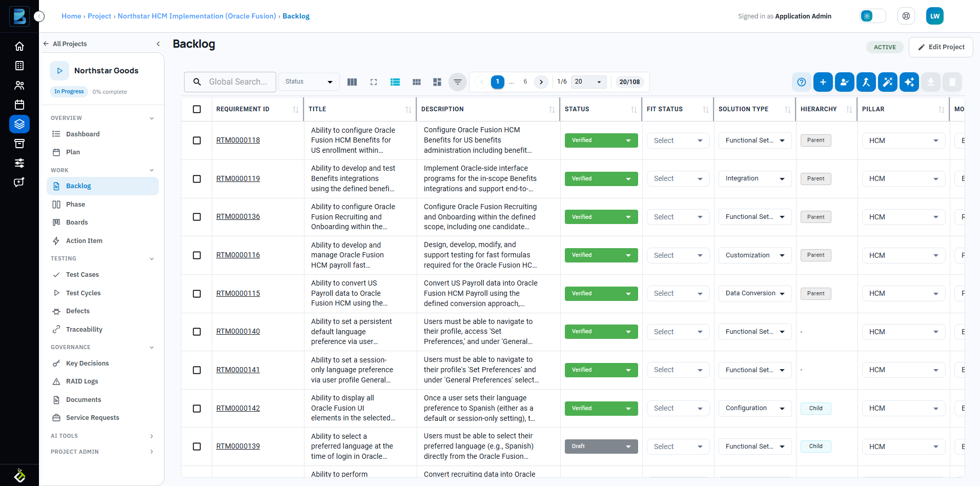Expand the AI Tools section
The height and width of the screenshot is (486, 980).
tap(152, 436)
